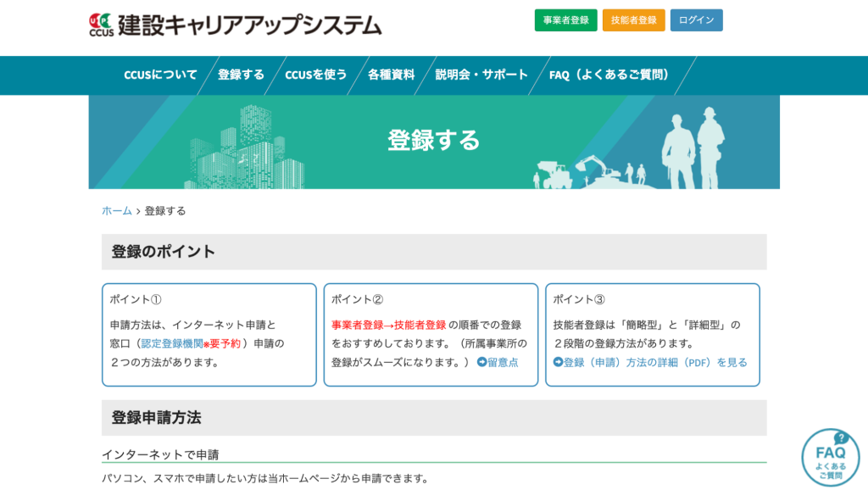Image resolution: width=868 pixels, height=490 pixels.
Task: Click breadcrumb current page 登録する text
Action: pyautogui.click(x=165, y=211)
